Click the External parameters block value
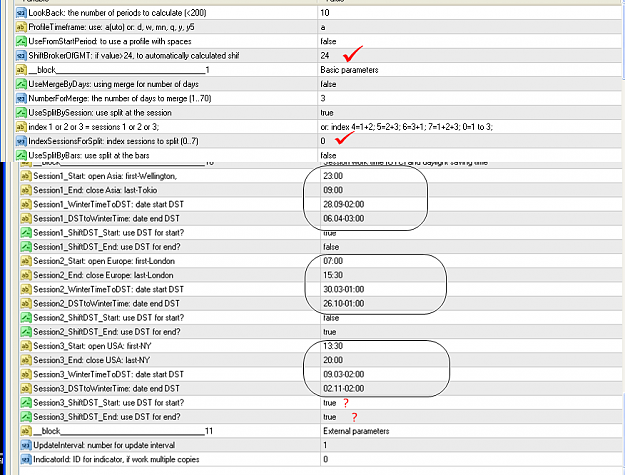This screenshot has height=475, width=625. click(x=356, y=431)
